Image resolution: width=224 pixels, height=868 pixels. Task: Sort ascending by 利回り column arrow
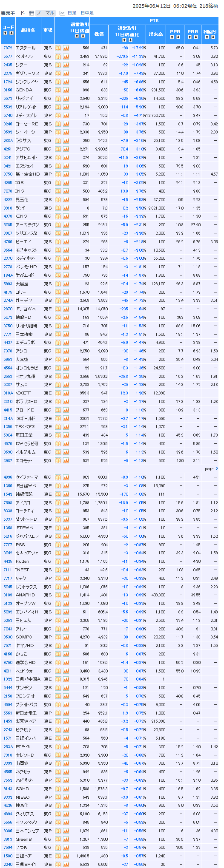coord(207,37)
